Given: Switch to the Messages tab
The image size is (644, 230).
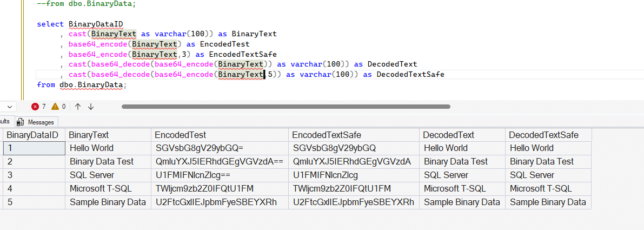Looking at the screenshot, I should point(37,122).
